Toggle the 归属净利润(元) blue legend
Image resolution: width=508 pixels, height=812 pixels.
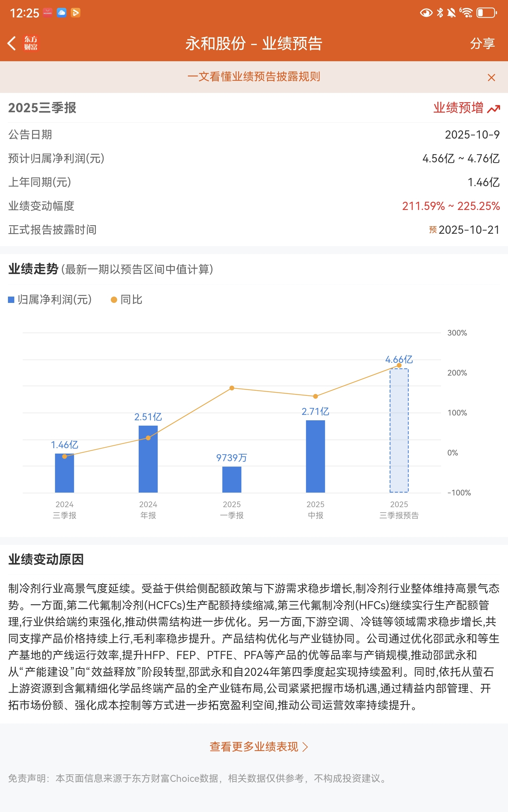pos(50,300)
